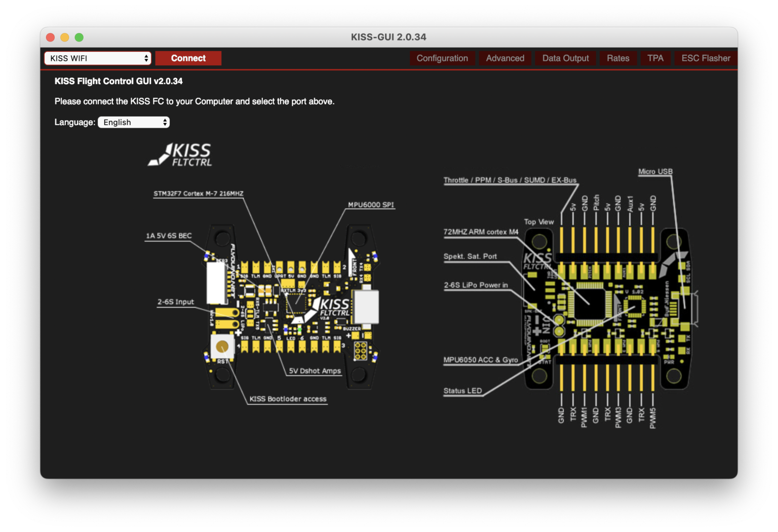Open the ESC Flasher tab
778x532 pixels.
tap(706, 58)
